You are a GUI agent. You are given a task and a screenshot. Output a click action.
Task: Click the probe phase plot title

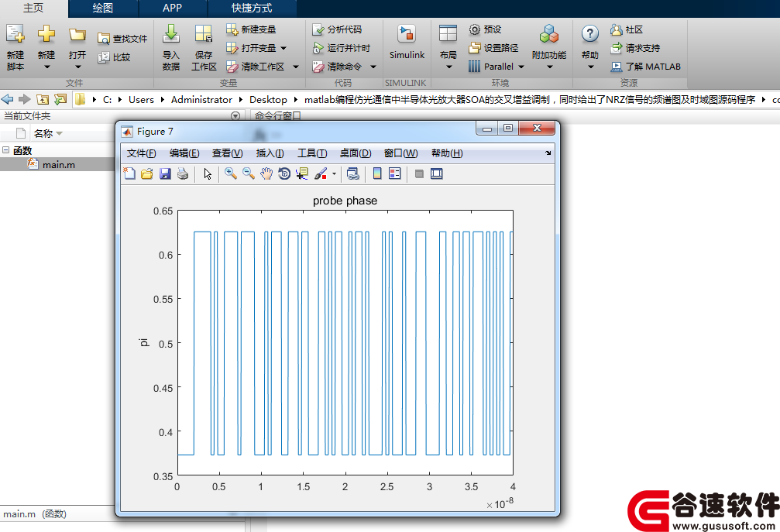[345, 201]
